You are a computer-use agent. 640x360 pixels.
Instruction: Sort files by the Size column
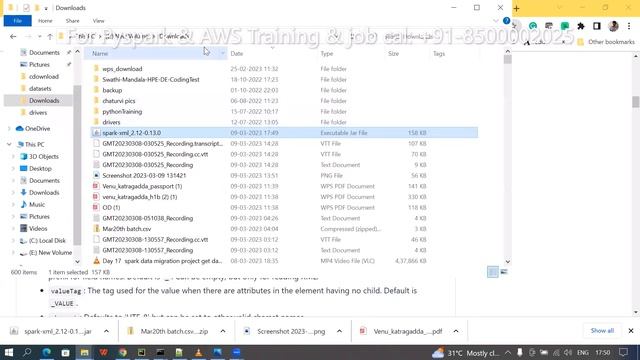pyautogui.click(x=393, y=53)
